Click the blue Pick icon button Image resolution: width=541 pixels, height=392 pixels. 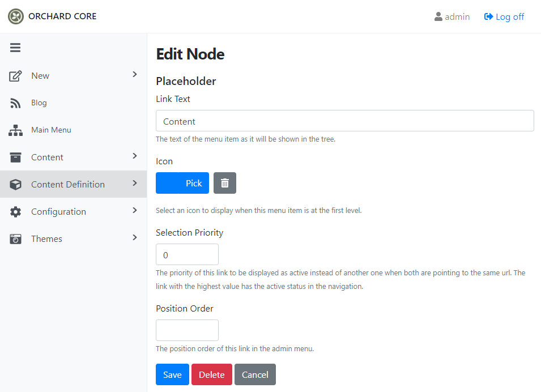point(182,183)
